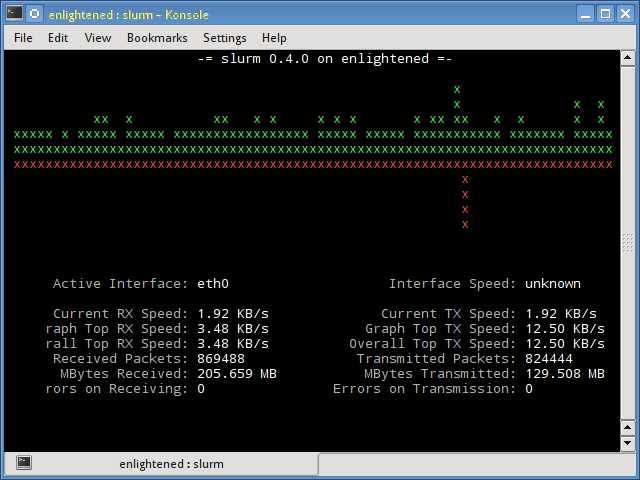
Task: Open the Edit menu
Action: tap(58, 38)
